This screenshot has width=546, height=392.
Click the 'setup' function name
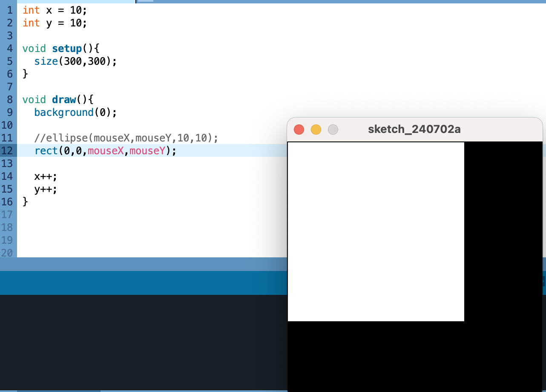(66, 49)
